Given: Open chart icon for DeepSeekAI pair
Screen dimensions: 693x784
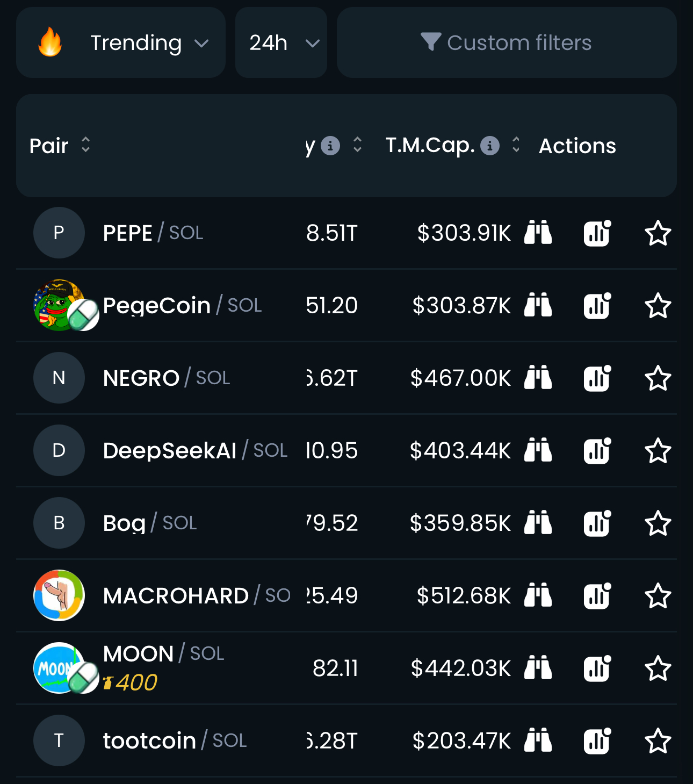Looking at the screenshot, I should click(597, 450).
